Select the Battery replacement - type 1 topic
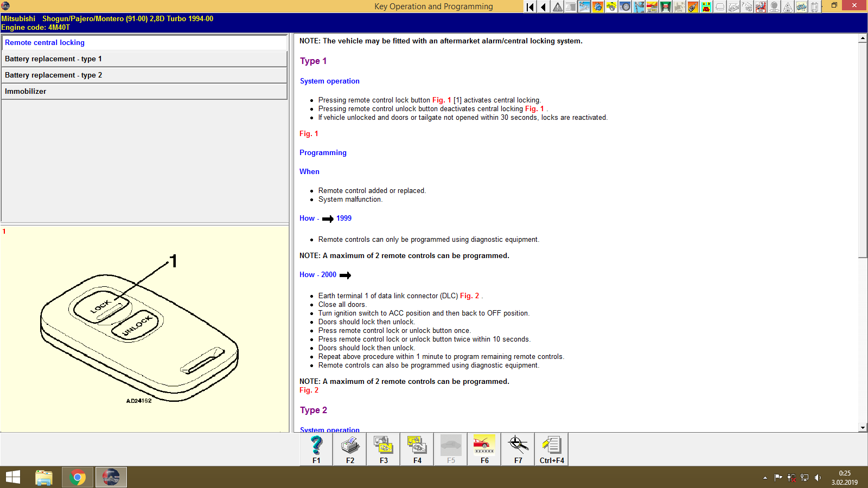Screen dimensions: 868x488 click(53, 59)
